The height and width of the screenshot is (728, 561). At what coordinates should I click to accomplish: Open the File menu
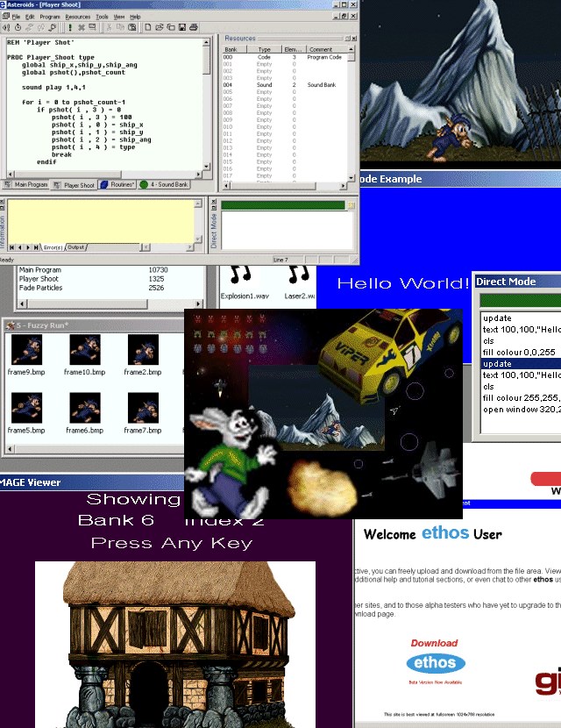coord(17,17)
